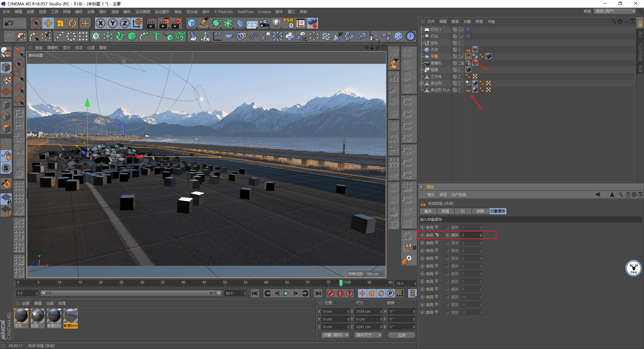Select the Rotate tool icon
This screenshot has height=349, width=644.
point(72,23)
